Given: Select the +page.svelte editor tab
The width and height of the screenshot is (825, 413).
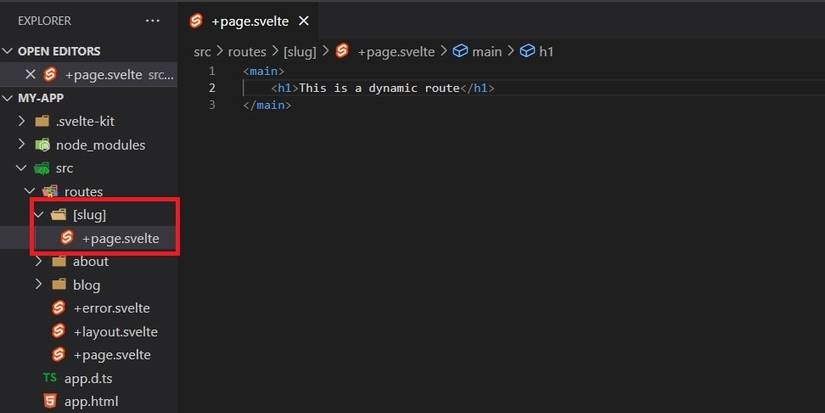Looking at the screenshot, I should point(251,20).
